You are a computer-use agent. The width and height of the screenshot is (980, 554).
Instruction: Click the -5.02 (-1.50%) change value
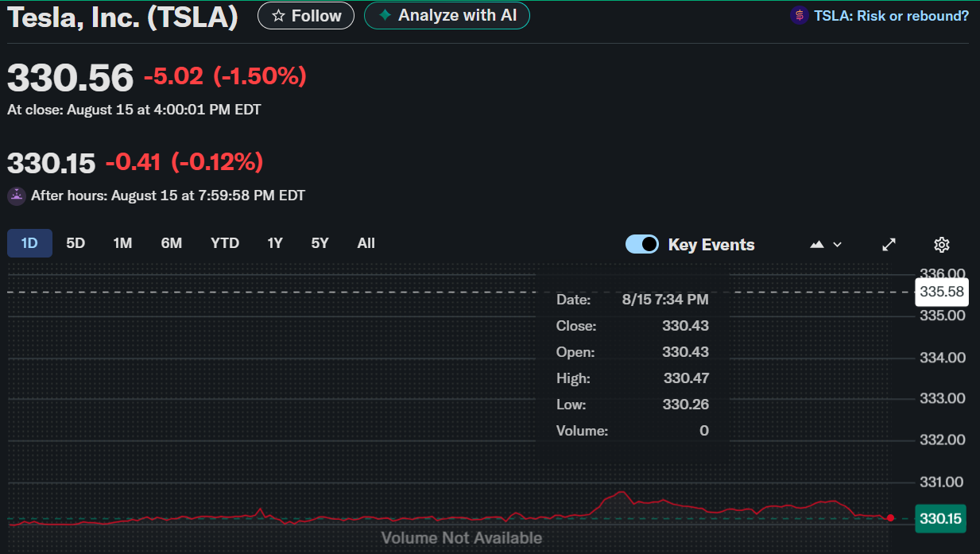(225, 76)
